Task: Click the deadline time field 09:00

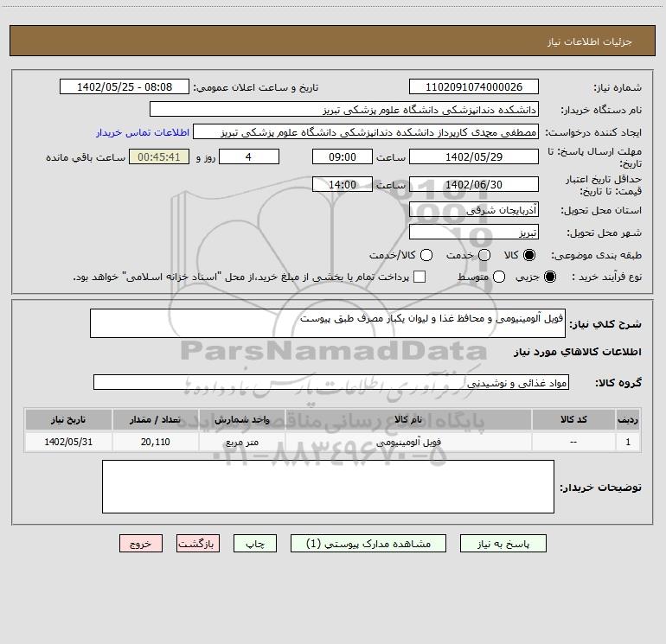Action: point(343,156)
